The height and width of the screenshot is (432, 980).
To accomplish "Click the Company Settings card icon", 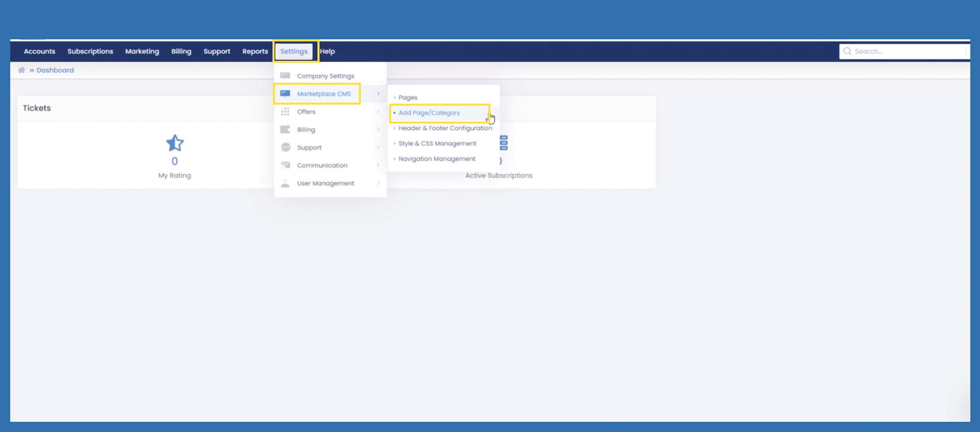I will tap(285, 76).
